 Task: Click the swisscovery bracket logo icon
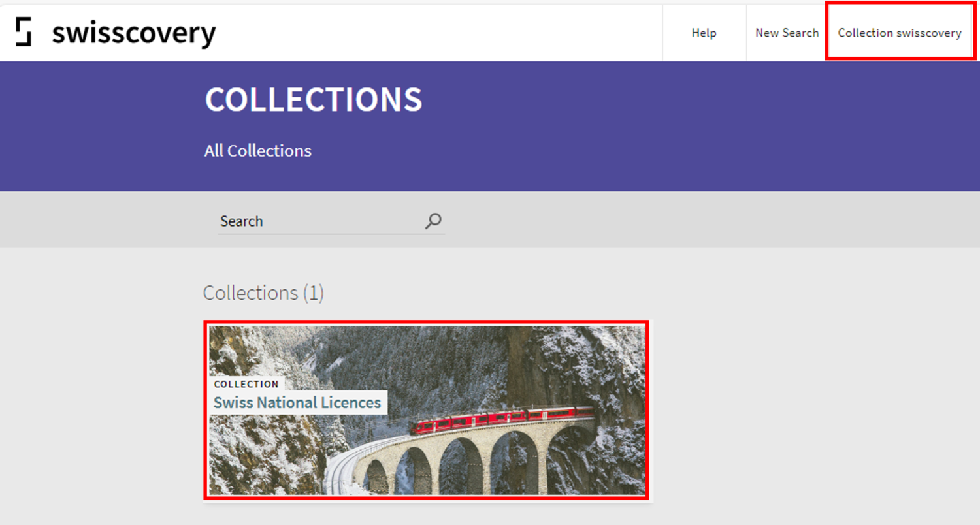point(24,32)
